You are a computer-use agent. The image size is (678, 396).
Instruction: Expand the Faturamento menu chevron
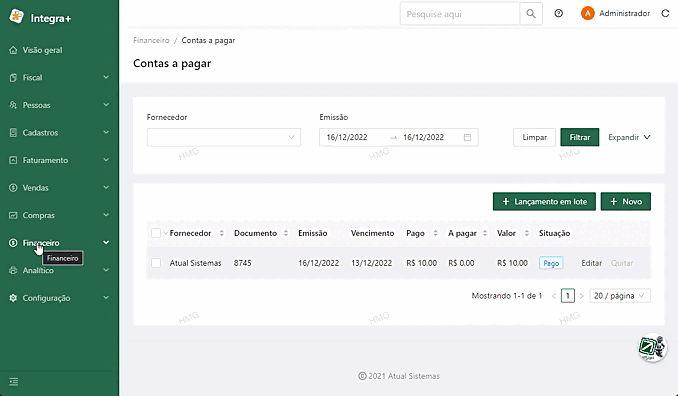coord(106,160)
